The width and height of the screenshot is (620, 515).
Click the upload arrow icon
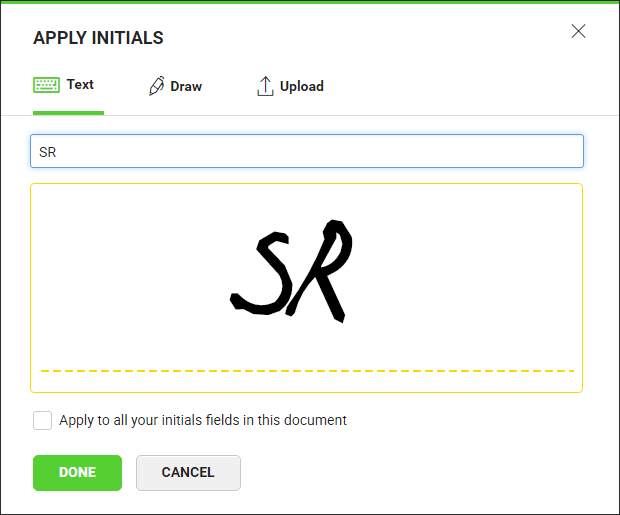click(x=265, y=86)
